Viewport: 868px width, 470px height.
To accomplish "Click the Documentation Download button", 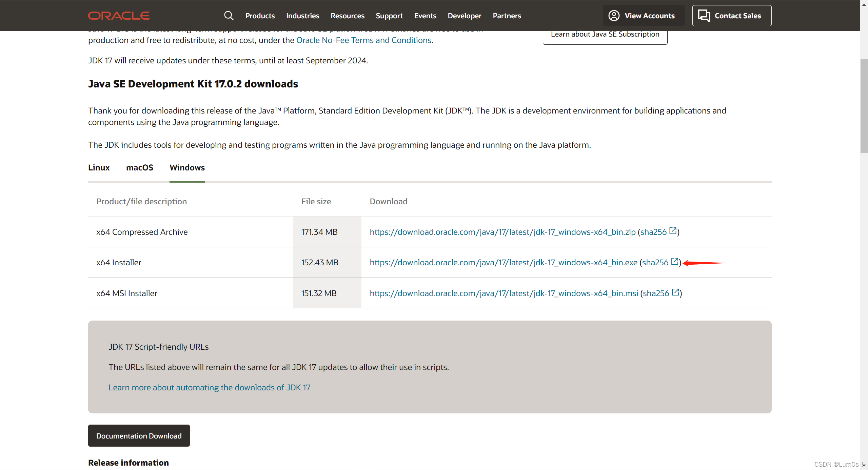I will tap(139, 435).
